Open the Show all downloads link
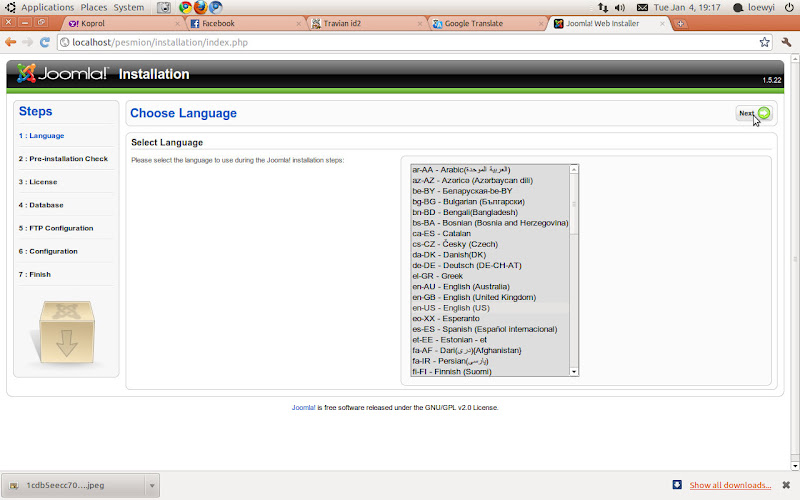Viewport: 800px width, 500px height. 730,485
